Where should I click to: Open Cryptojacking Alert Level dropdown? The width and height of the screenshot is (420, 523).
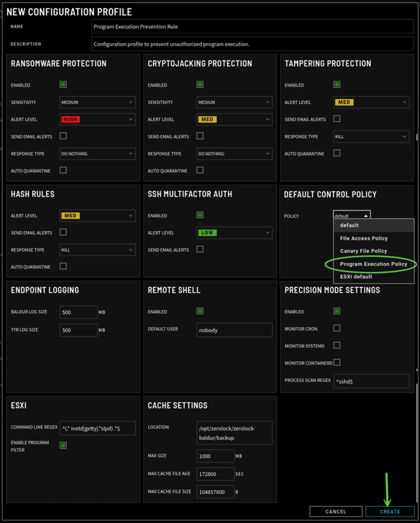coord(234,119)
